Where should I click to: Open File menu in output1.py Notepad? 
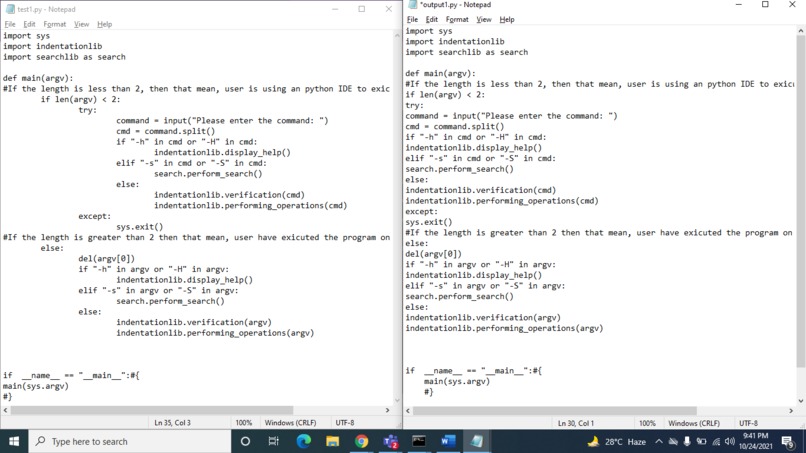point(412,20)
